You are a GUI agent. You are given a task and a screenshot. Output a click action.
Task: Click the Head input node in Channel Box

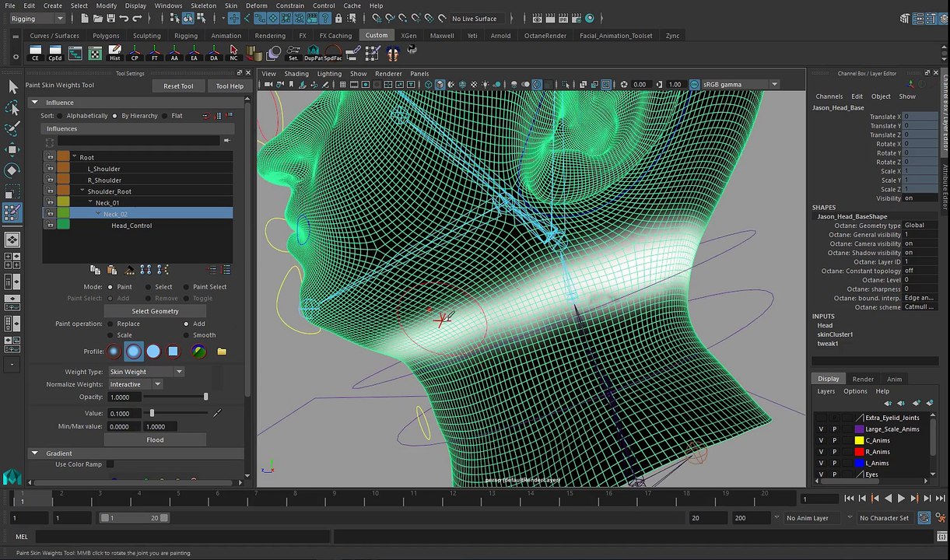pos(824,325)
